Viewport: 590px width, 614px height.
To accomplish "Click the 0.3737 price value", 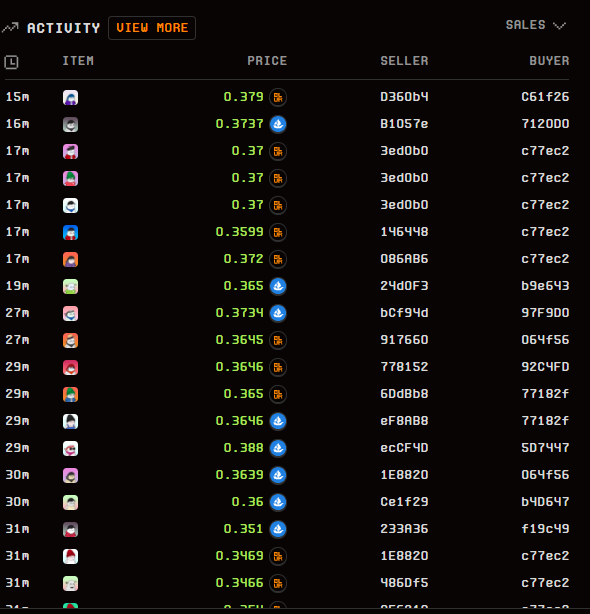I will pyautogui.click(x=239, y=124).
